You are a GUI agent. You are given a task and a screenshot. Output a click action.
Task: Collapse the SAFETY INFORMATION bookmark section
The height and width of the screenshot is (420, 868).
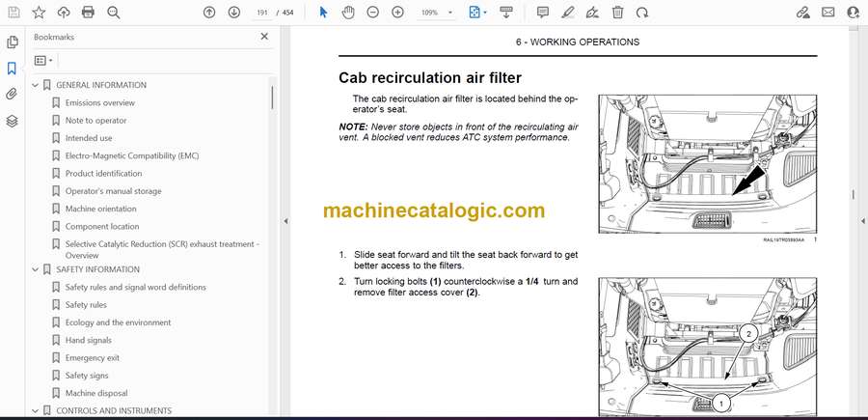click(x=36, y=269)
